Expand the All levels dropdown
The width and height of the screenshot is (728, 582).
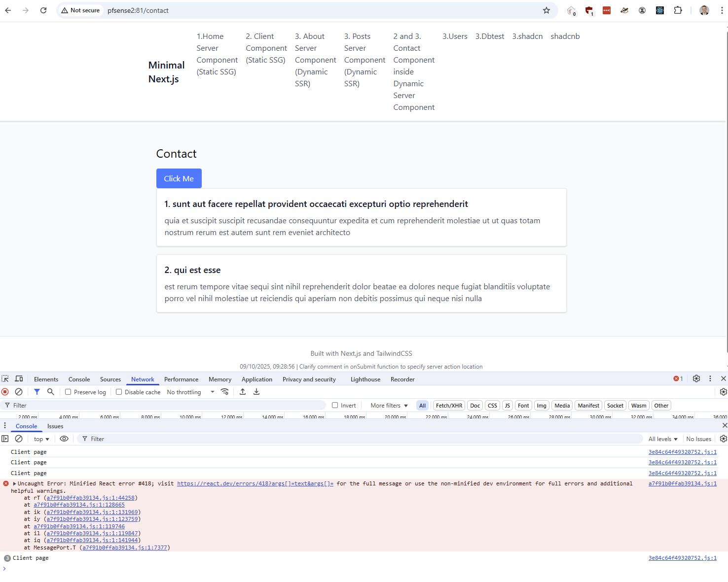coord(662,439)
